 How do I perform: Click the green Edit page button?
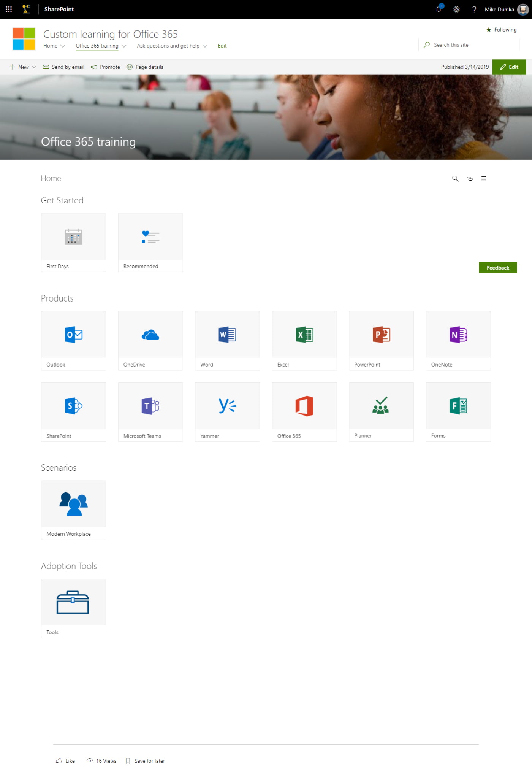[509, 67]
